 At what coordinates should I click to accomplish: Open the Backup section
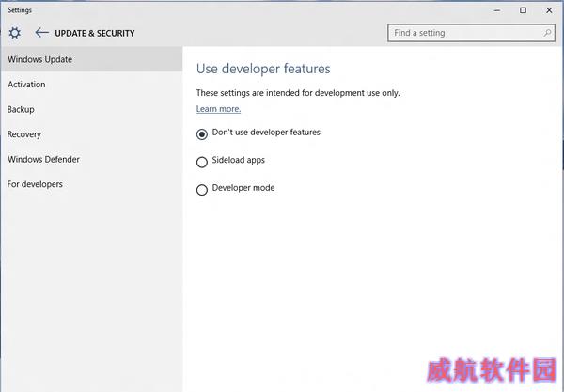(92, 109)
